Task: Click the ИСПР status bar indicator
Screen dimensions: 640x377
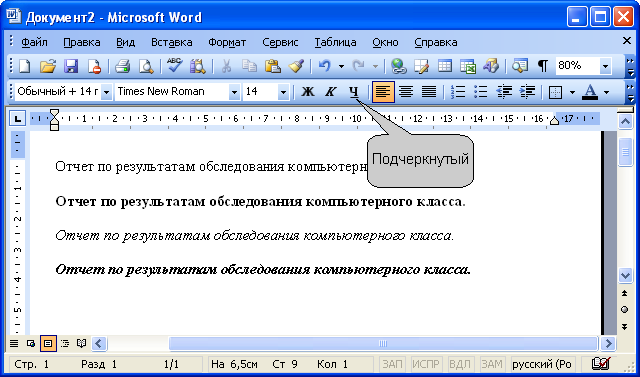Action: coord(426,364)
